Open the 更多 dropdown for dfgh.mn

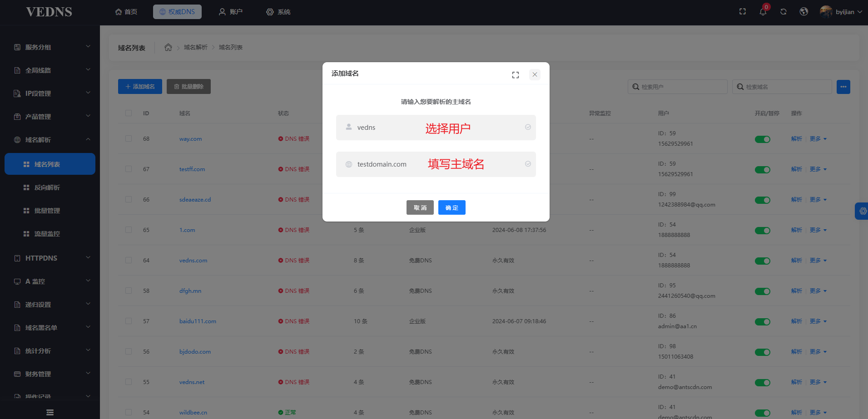818,291
